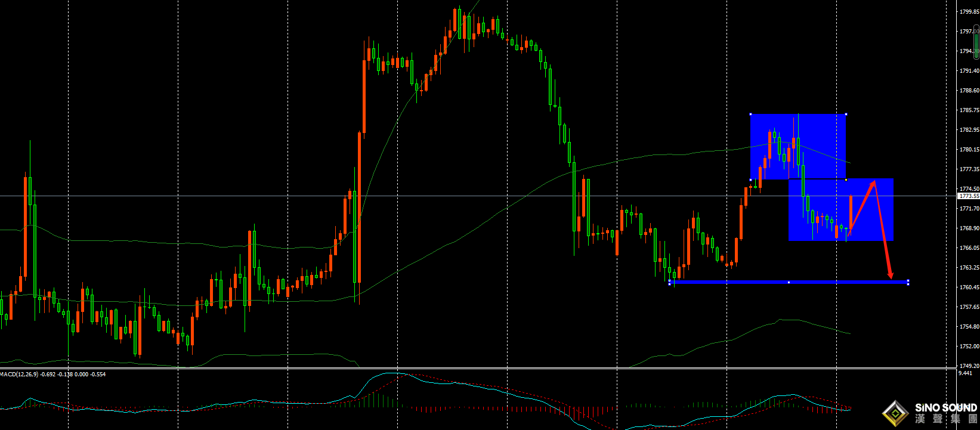Click the 1760.45 label on the price axis
Image resolution: width=980 pixels, height=430 pixels.
coord(969,287)
